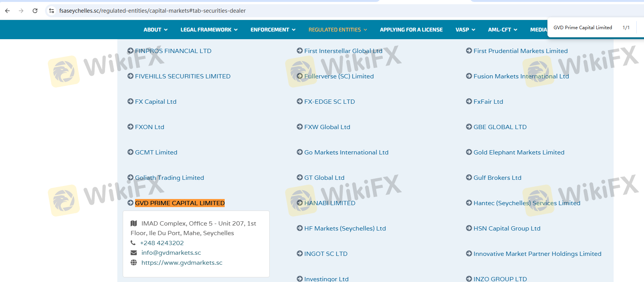Viewport: 644px width, 282px height.
Task: Expand INZO GROUP LTD entry details
Action: click(500, 279)
